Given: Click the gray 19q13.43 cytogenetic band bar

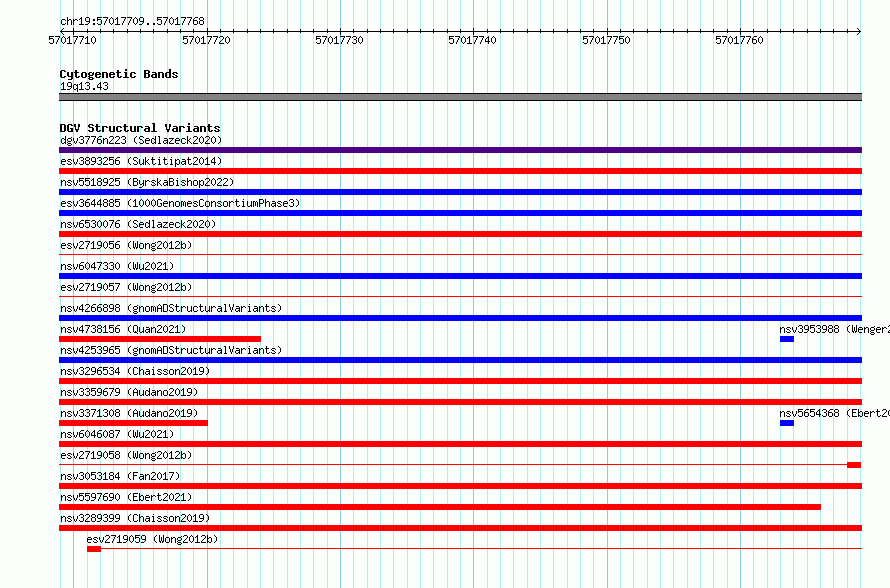Looking at the screenshot, I should coord(460,97).
